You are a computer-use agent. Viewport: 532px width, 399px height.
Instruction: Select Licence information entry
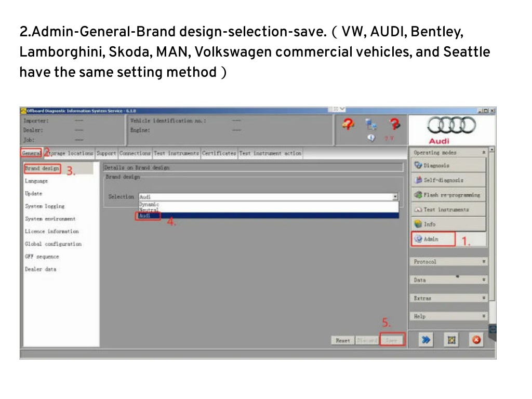pyautogui.click(x=51, y=231)
